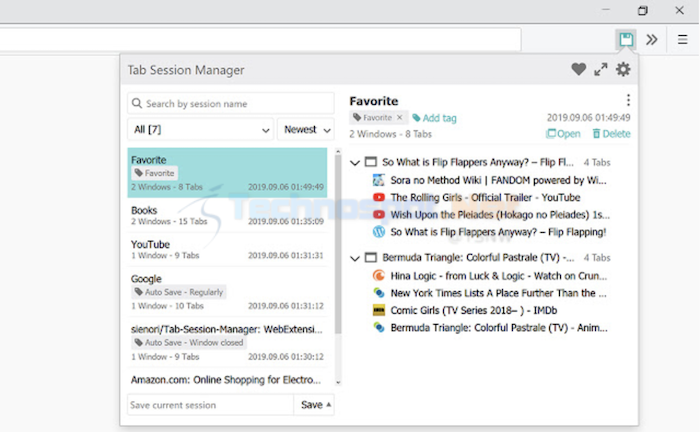Viewport: 700px width, 432px height.
Task: Click YouTube favicon of Wish Upon the Pleiades
Action: pos(379,215)
